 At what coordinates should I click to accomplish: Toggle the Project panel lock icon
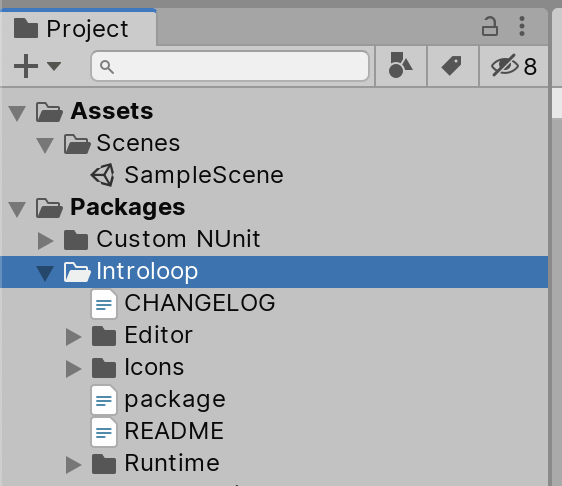point(490,27)
